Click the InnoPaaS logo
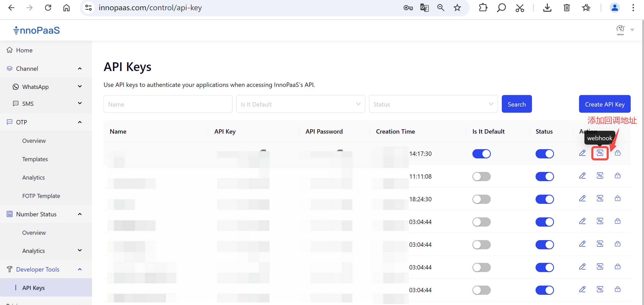The image size is (644, 305). [37, 30]
